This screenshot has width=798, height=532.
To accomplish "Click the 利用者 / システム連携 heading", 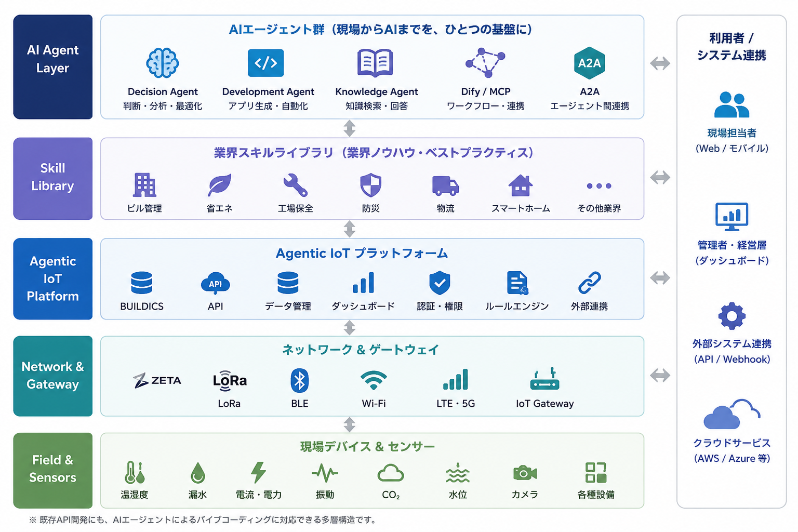I will 731,47.
